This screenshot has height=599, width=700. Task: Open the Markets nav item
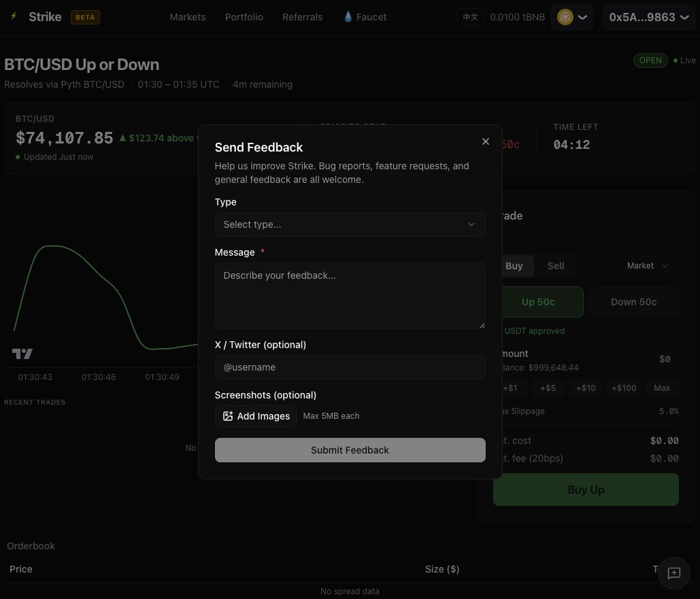click(x=188, y=17)
